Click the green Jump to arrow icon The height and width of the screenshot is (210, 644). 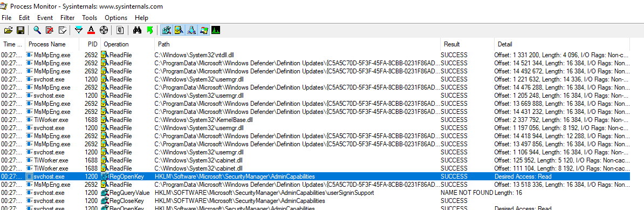pyautogui.click(x=149, y=30)
